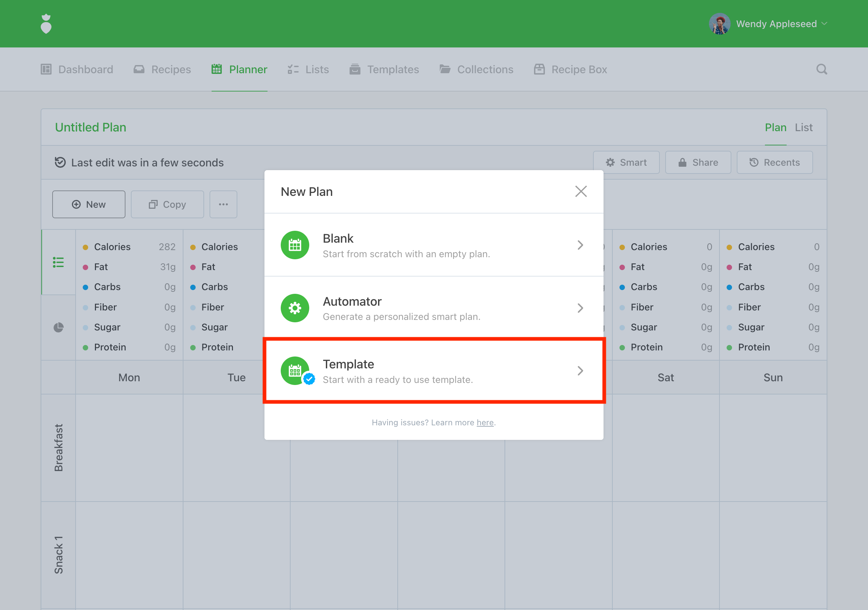Viewport: 868px width, 610px height.
Task: Switch to the List view tab
Action: pyautogui.click(x=803, y=127)
